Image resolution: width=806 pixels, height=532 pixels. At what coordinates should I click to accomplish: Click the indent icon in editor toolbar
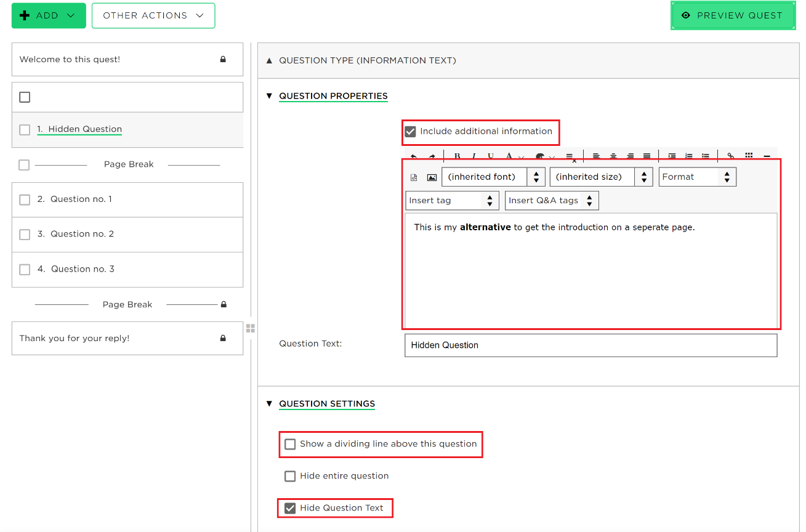(x=672, y=156)
